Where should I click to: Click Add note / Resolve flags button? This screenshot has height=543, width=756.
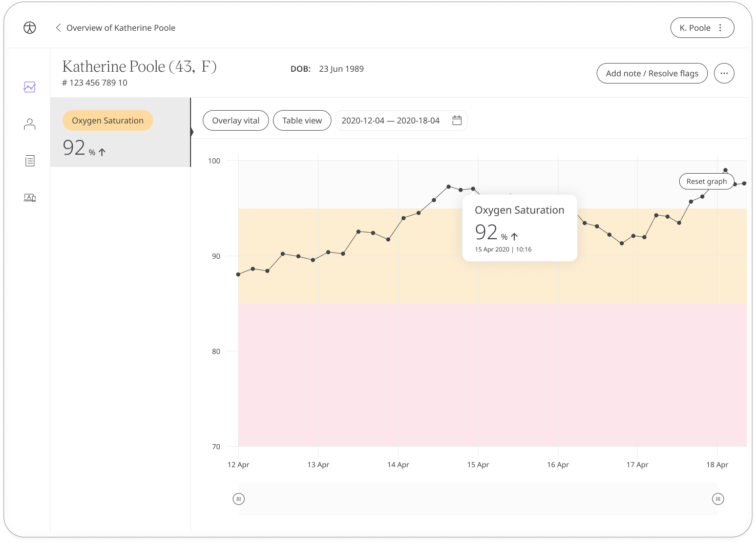652,73
